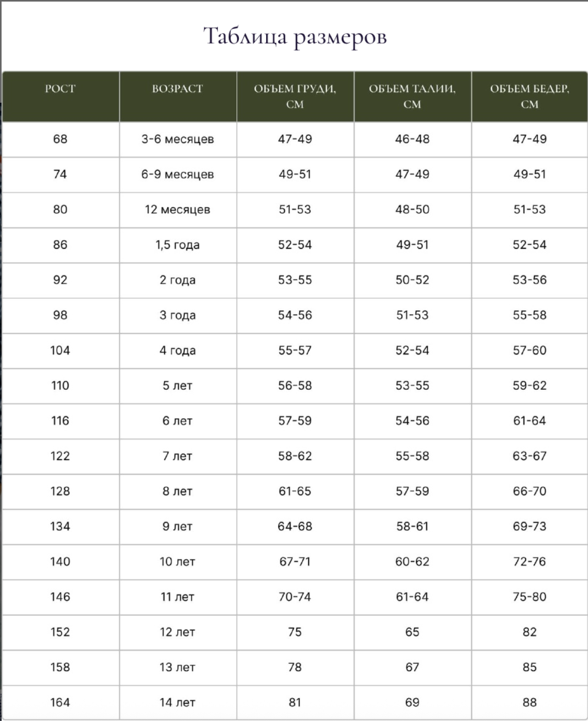Select the height cell 146

coord(60,597)
